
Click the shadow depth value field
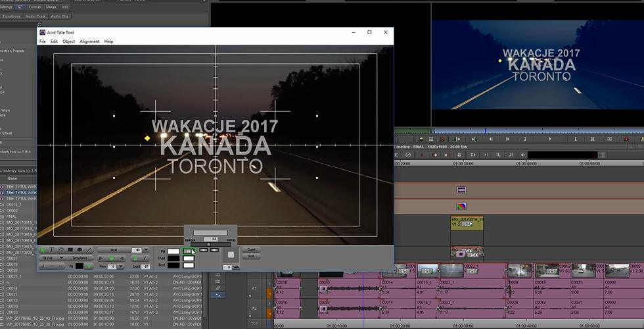point(227,267)
